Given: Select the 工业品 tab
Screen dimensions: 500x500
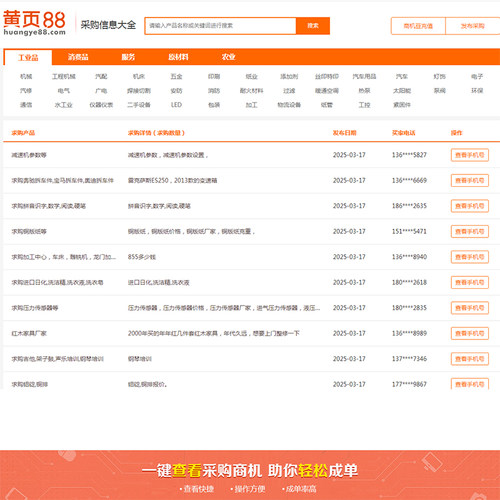Looking at the screenshot, I should [28, 57].
